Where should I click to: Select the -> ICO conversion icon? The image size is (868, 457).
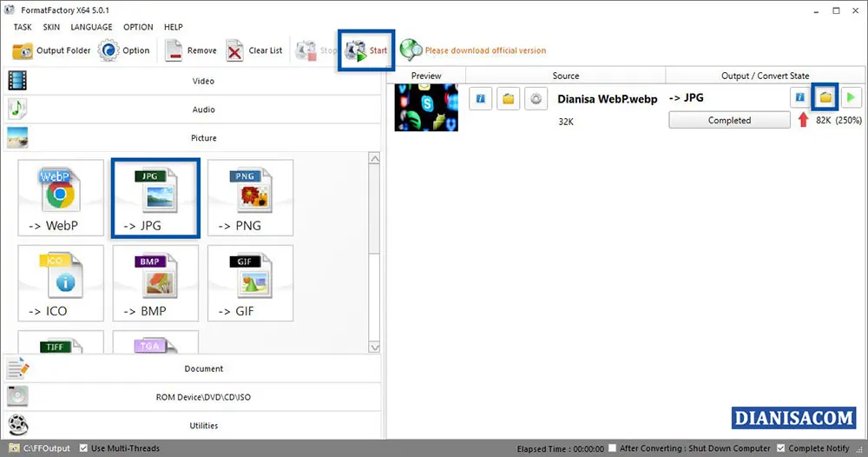[x=61, y=283]
